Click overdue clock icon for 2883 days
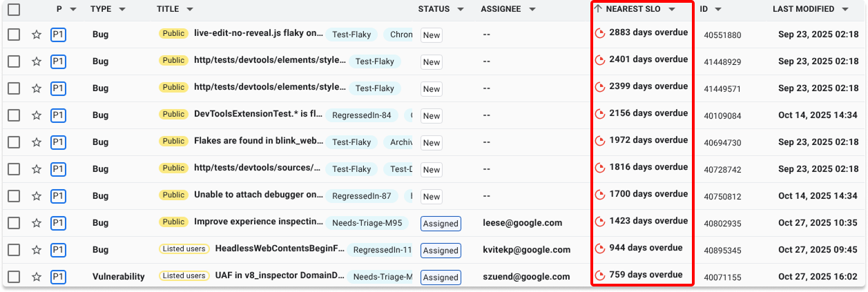 [600, 33]
